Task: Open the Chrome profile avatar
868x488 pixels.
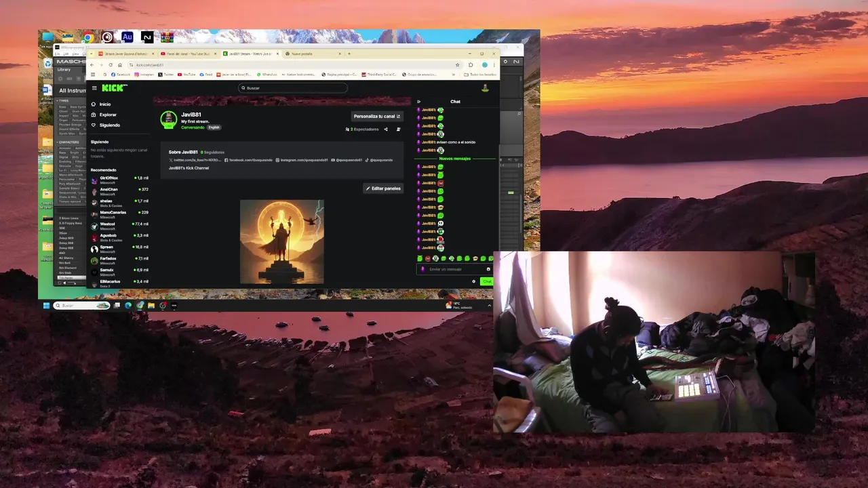Action: click(485, 65)
